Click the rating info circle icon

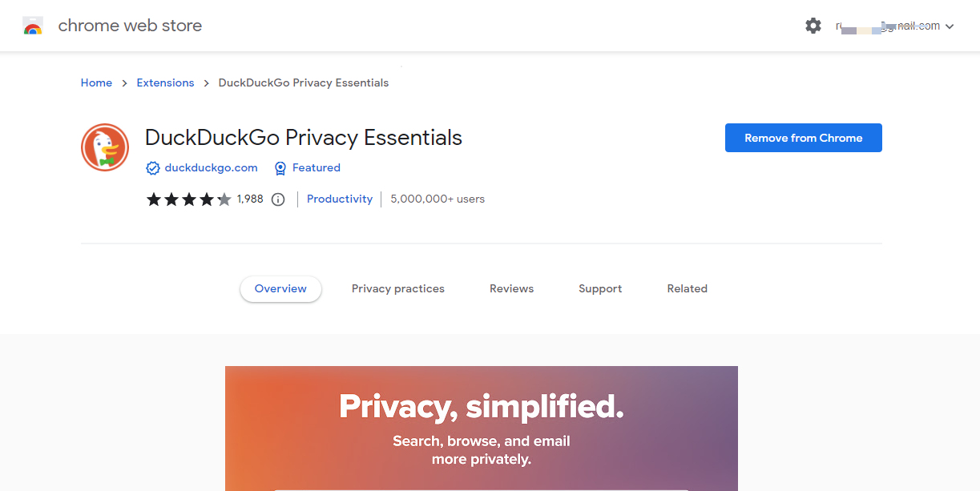(278, 199)
